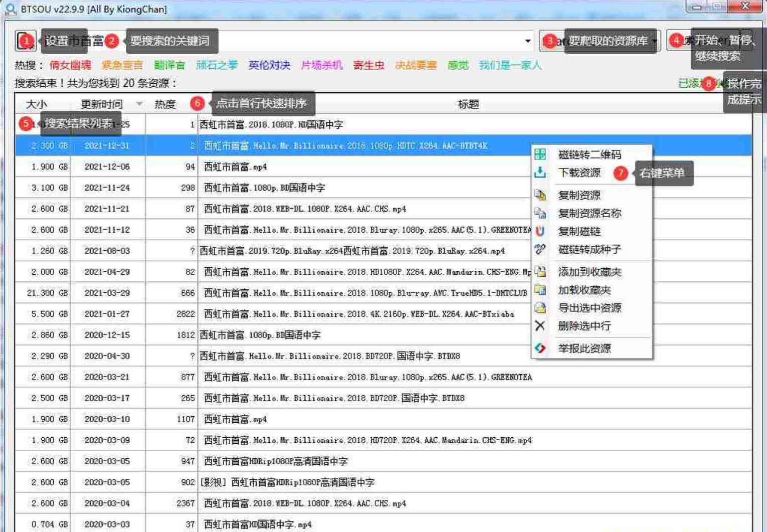Select 举报此资源 in the context menu

pyautogui.click(x=585, y=348)
